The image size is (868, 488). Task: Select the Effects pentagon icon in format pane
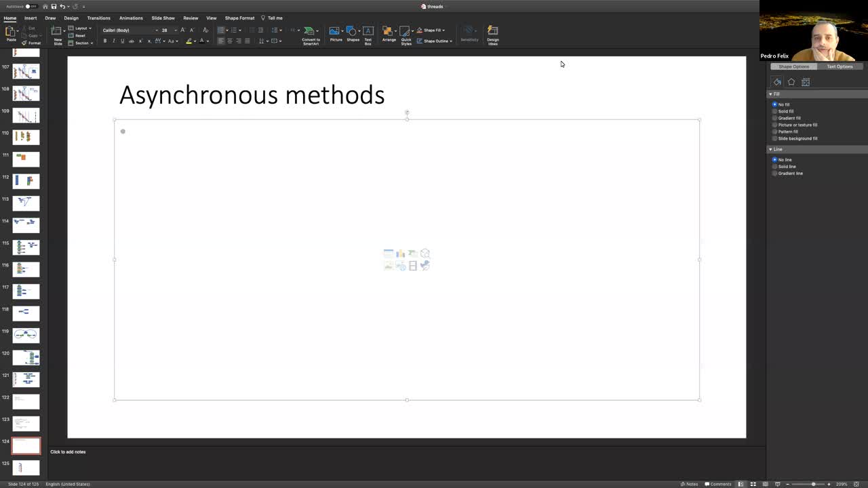point(791,82)
